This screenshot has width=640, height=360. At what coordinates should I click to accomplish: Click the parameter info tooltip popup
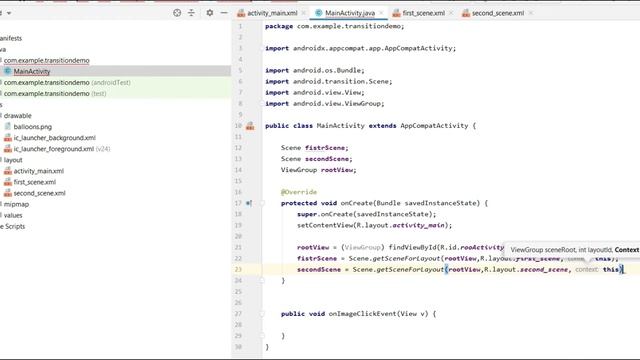point(572,249)
